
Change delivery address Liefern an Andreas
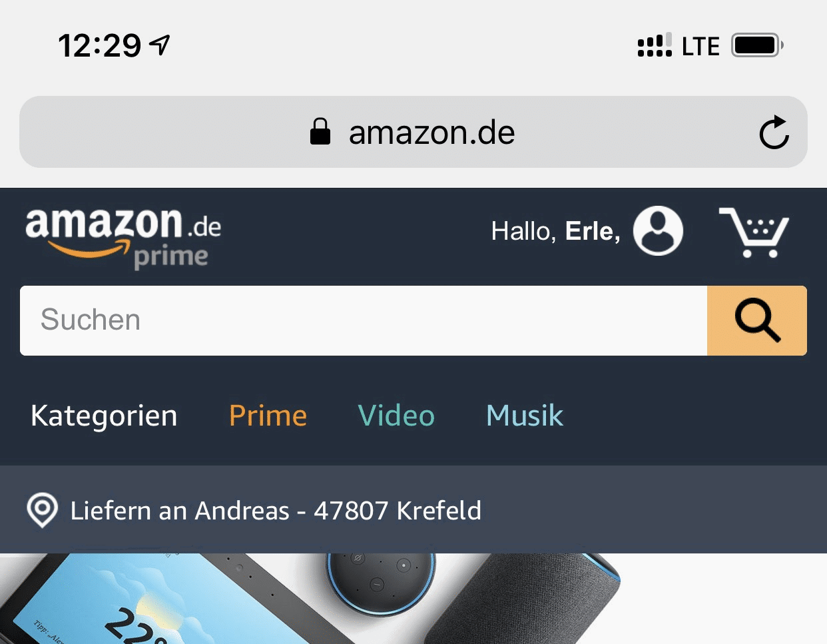pyautogui.click(x=276, y=511)
